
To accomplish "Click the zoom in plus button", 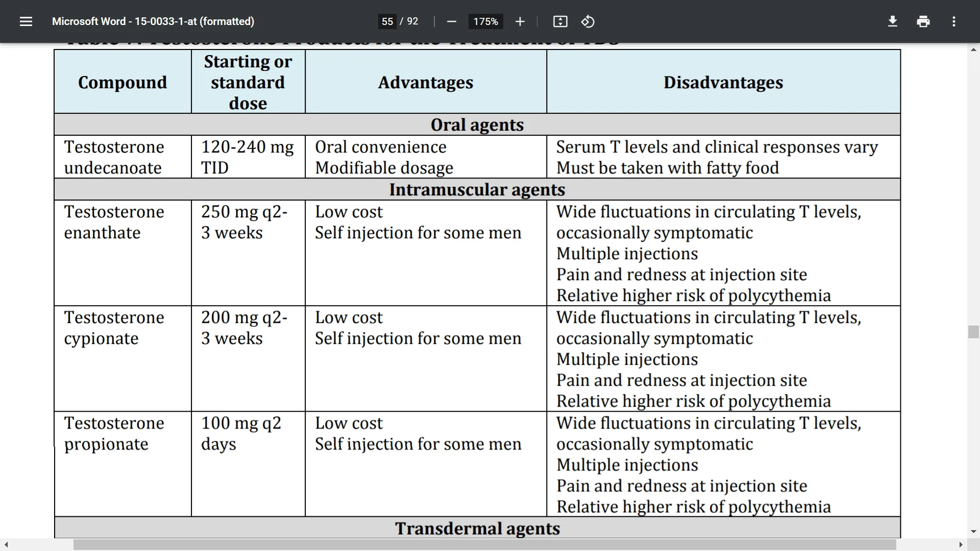I will [520, 21].
